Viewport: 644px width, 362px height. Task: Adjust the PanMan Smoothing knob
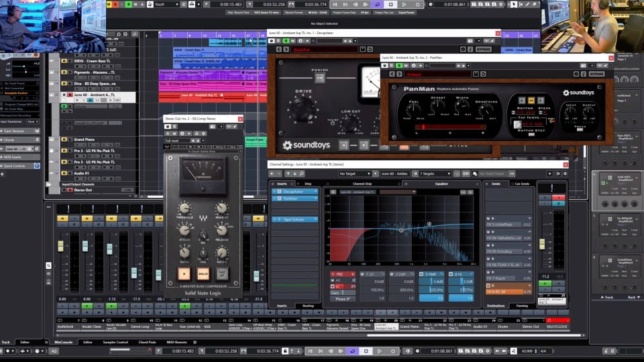(x=486, y=110)
